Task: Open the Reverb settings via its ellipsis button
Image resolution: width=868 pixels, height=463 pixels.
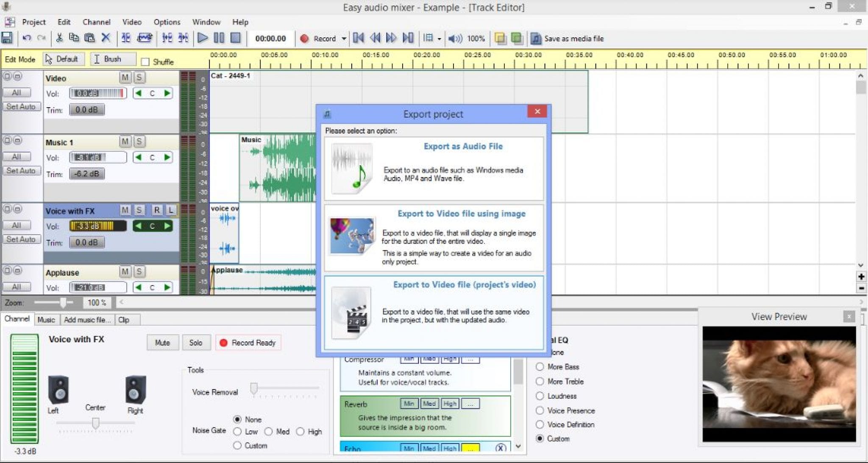Action: point(470,404)
